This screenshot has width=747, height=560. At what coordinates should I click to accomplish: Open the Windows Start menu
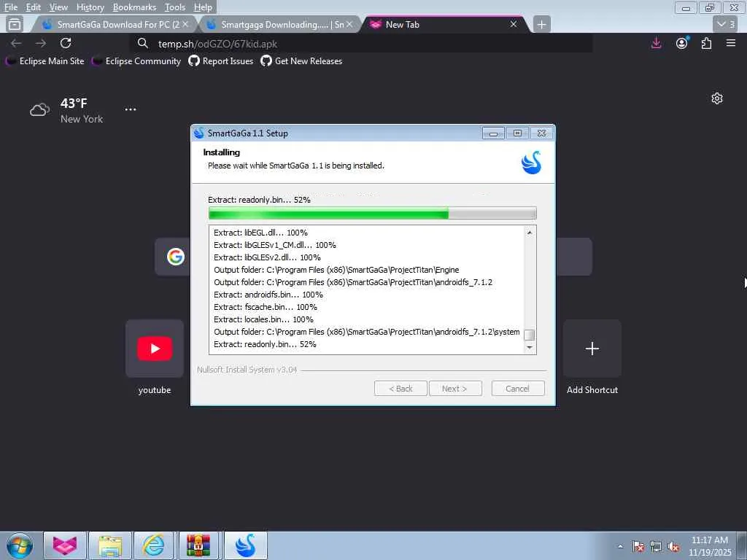point(20,545)
